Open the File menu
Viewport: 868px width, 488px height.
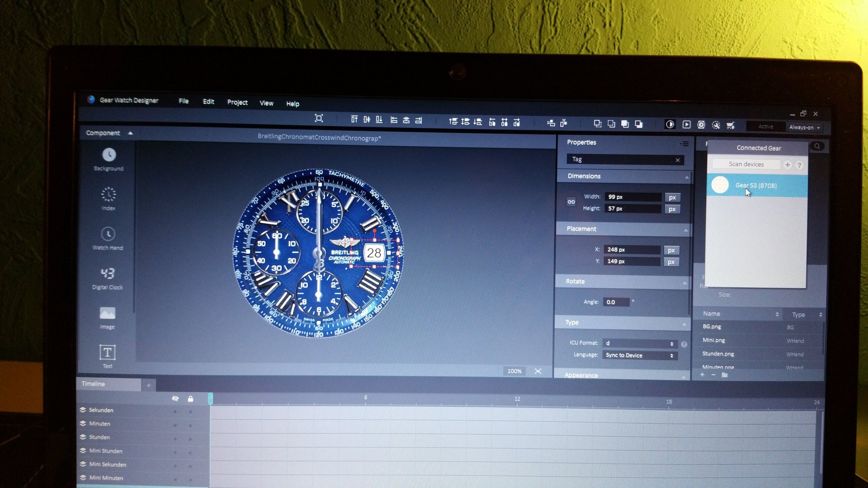(184, 101)
